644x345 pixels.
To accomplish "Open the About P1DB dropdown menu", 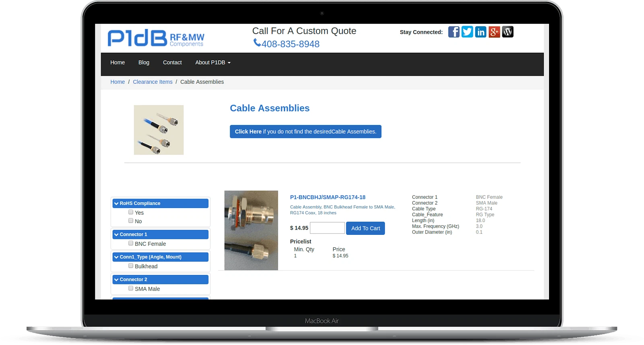I will pyautogui.click(x=213, y=63).
